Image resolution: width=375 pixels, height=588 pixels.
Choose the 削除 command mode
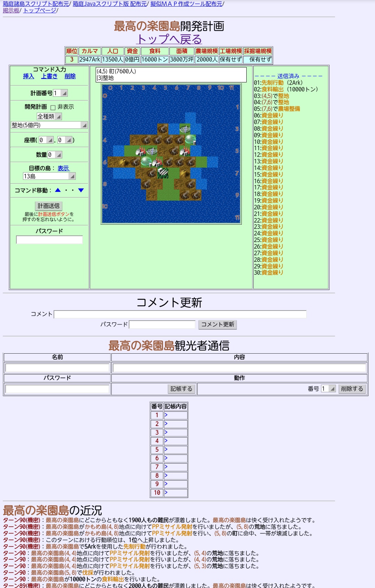(70, 76)
